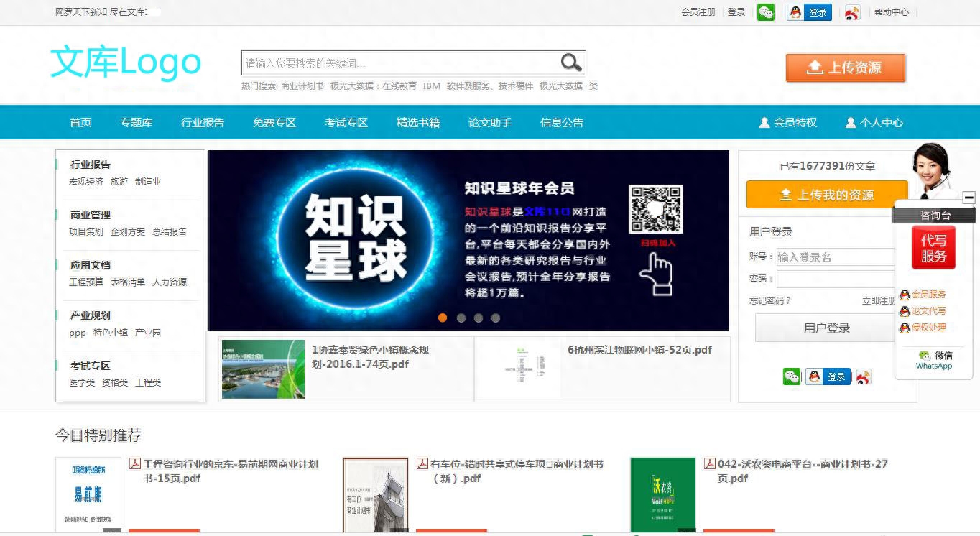Log in via WeChat icon at top bar

764,12
